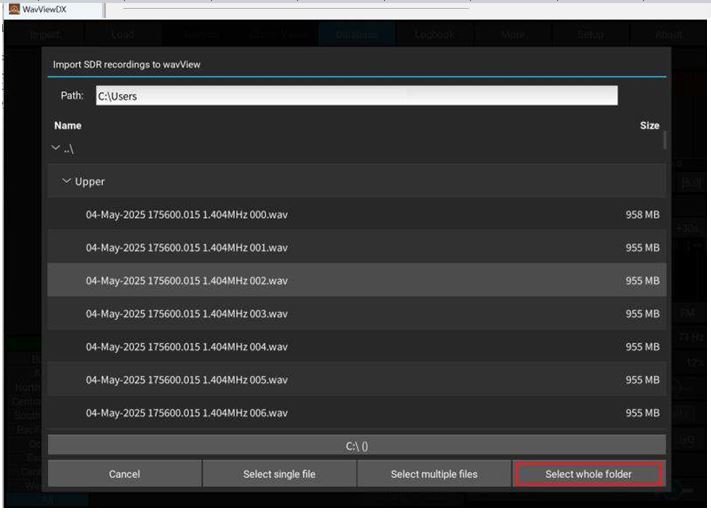The height and width of the screenshot is (512, 711).
Task: Select file 1.404MHz 006.wav
Action: coord(187,413)
